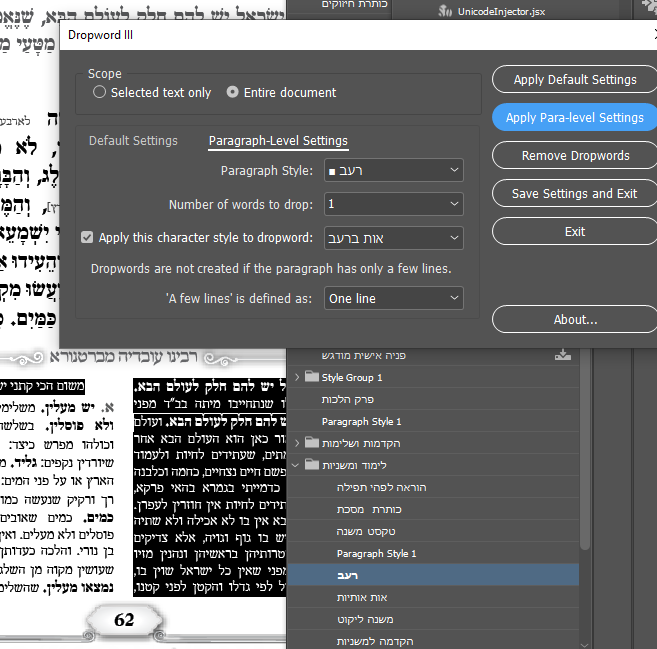Click the import icon beside 'פניה אישית מודגש'
Screen dimensions: 657x649
point(563,355)
